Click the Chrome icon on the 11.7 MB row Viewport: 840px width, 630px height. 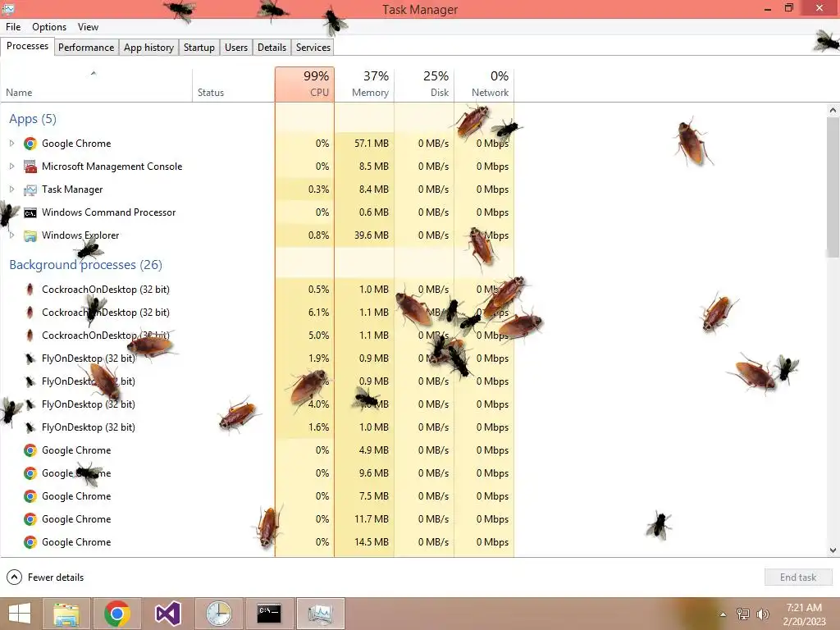point(30,519)
